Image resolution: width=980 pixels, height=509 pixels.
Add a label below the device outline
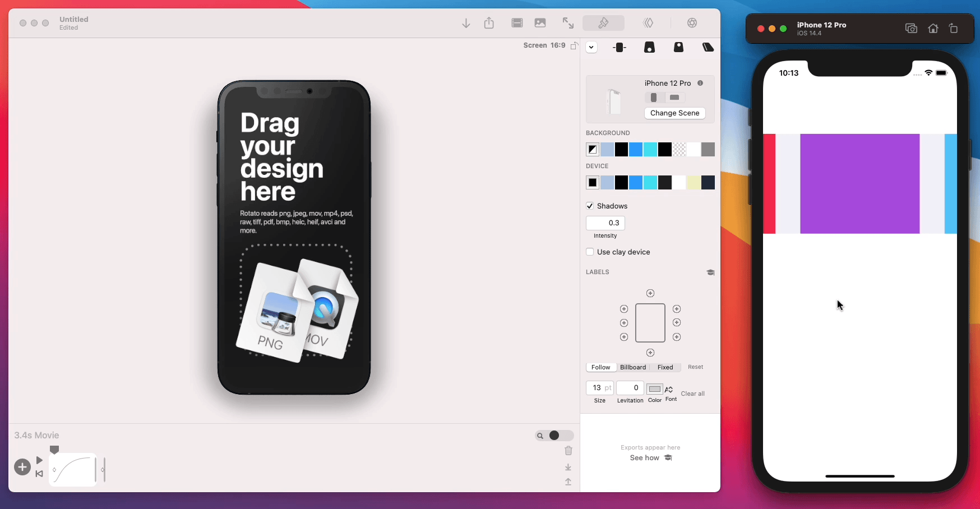[x=650, y=353]
